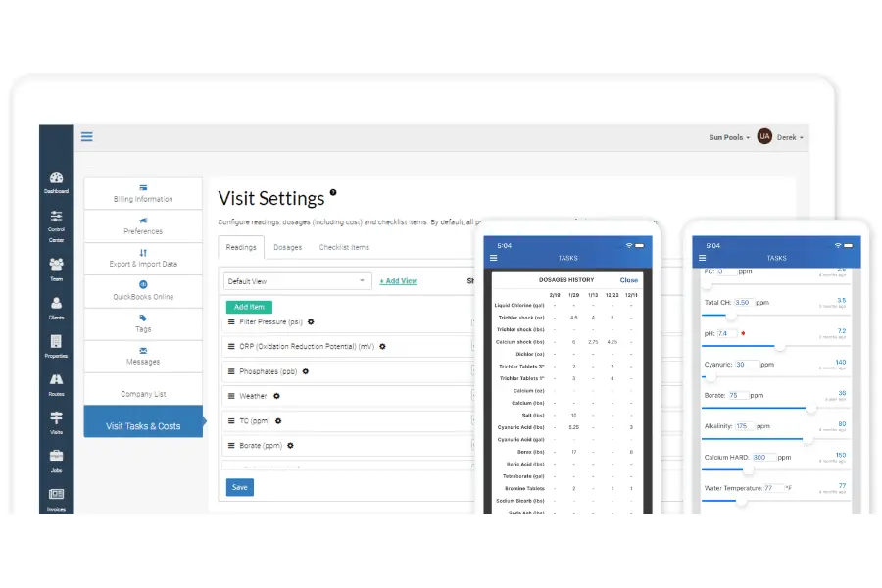Click the Calcium HARD input field
Viewport: 882px width, 588px height.
pyautogui.click(x=763, y=458)
